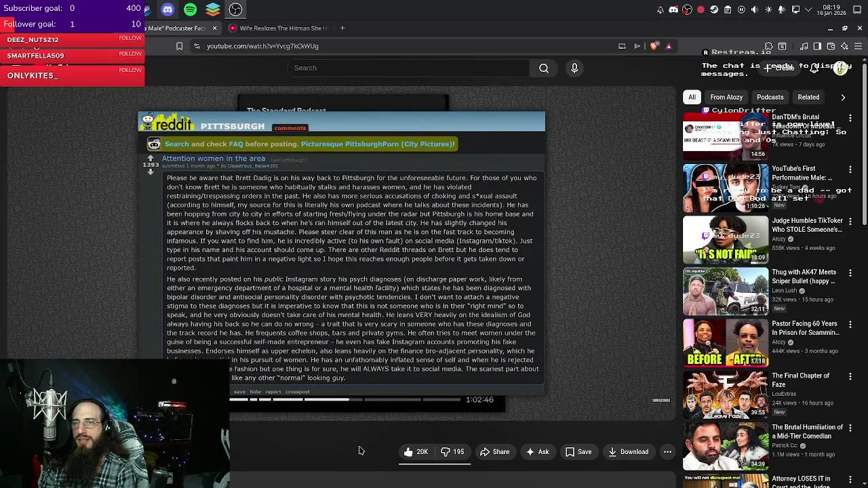Open options menu for Thug with AK47 video
The width and height of the screenshot is (868, 488).
850,273
